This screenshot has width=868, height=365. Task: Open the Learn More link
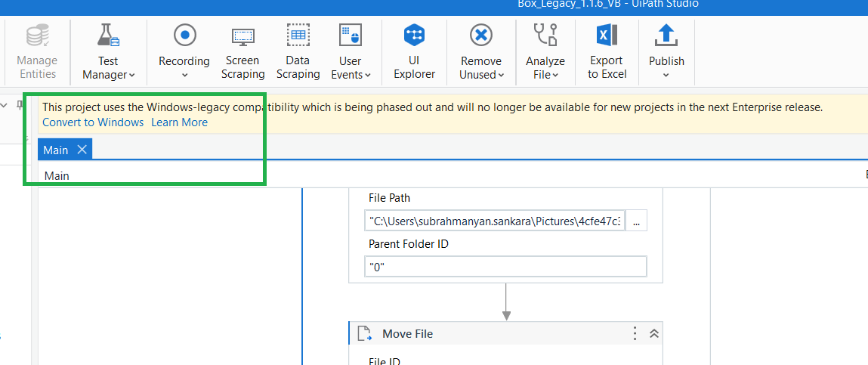click(179, 122)
